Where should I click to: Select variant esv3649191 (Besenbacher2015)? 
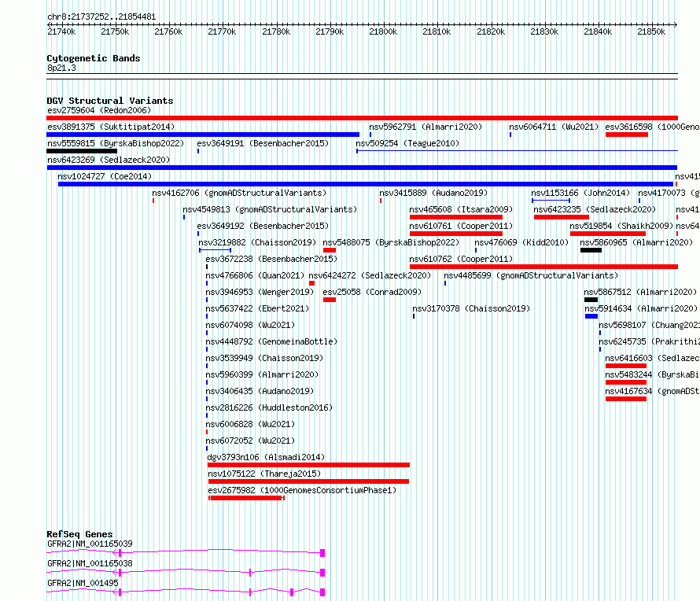point(263,143)
